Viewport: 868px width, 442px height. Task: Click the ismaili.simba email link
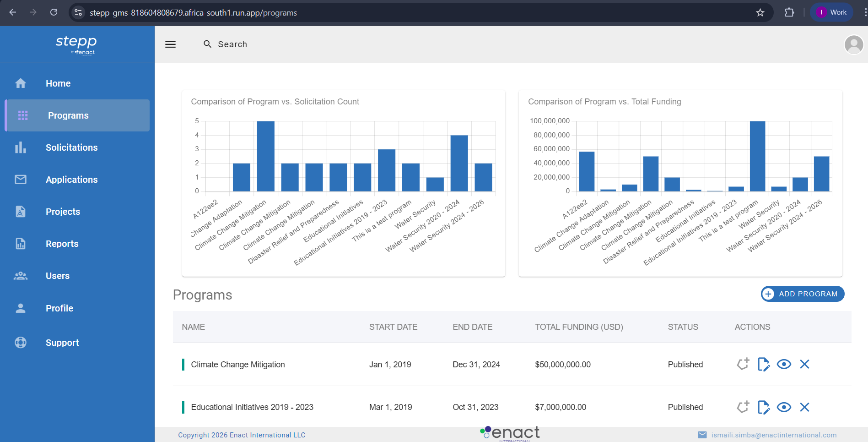(774, 435)
